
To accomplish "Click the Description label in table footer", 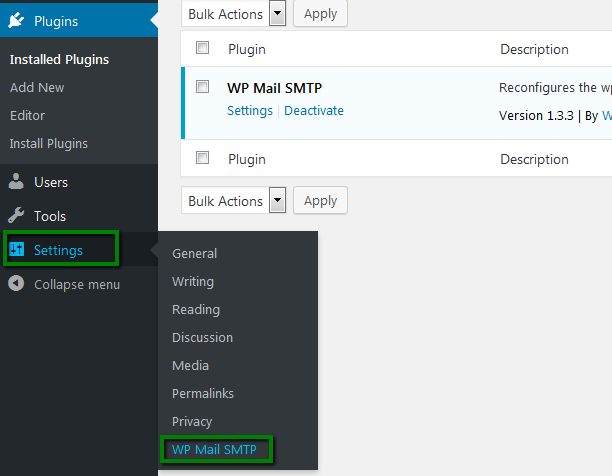I will click(534, 160).
